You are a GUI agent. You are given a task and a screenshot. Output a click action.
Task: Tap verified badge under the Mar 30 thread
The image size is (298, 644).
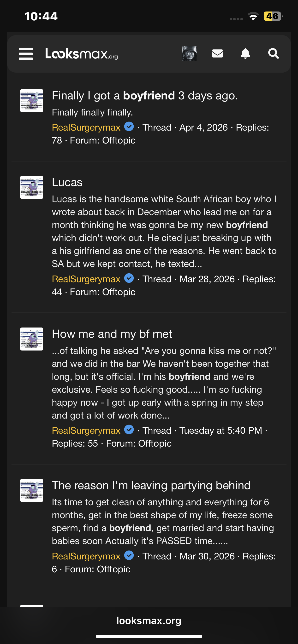129,556
